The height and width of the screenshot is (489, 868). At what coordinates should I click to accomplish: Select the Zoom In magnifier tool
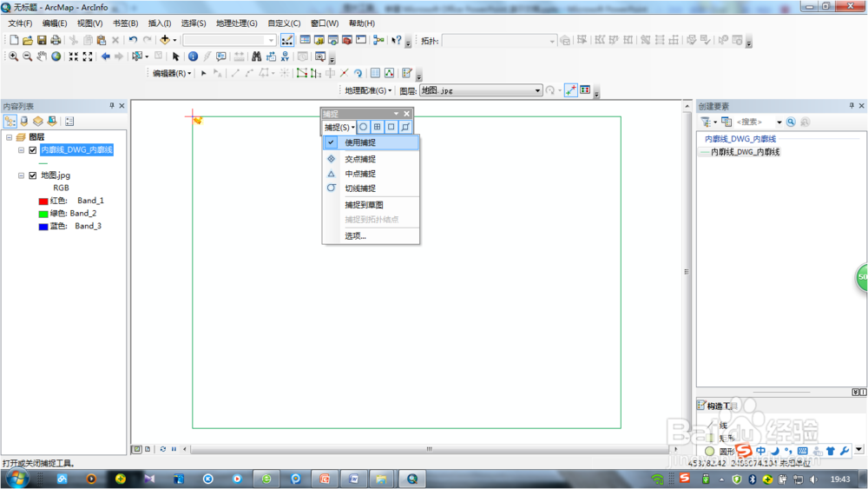[13, 56]
